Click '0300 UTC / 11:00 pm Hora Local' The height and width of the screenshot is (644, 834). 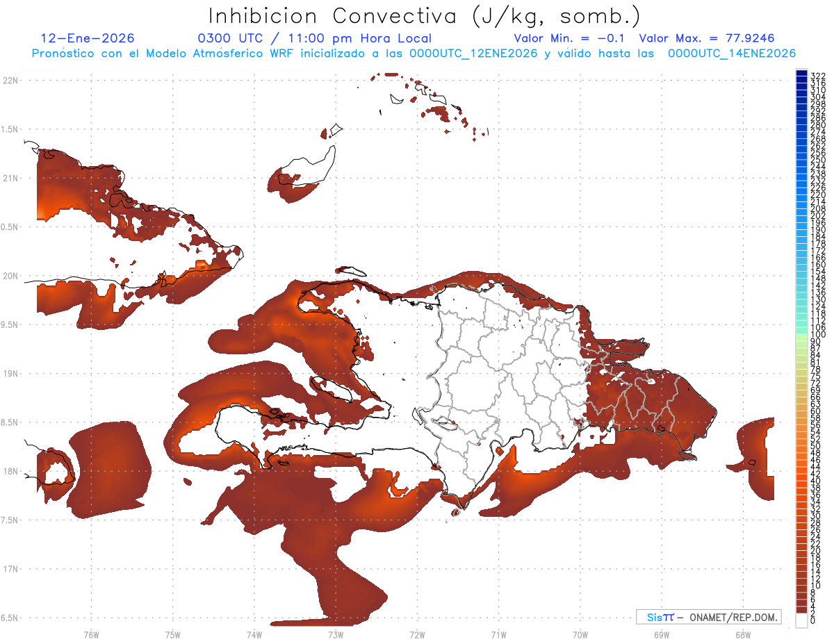pyautogui.click(x=315, y=38)
